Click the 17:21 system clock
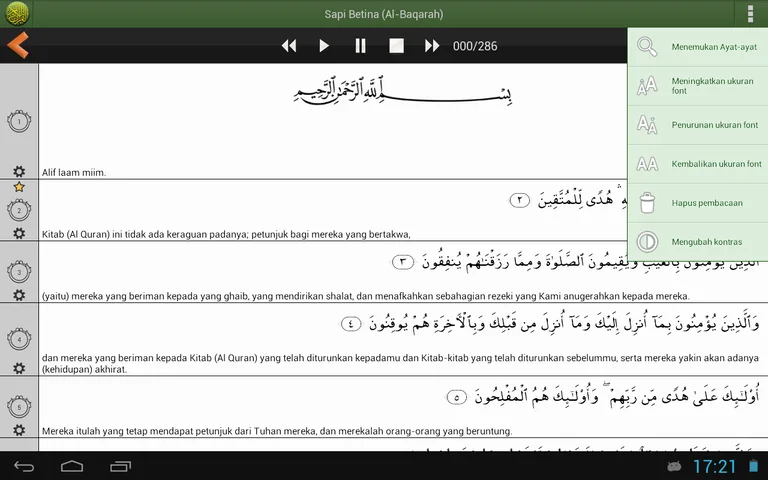The image size is (768, 480). tap(715, 466)
